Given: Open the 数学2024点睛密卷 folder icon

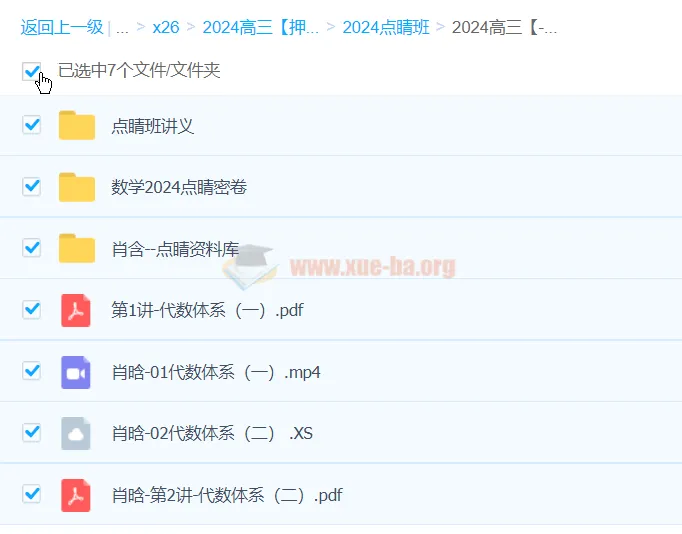Looking at the screenshot, I should [x=77, y=187].
